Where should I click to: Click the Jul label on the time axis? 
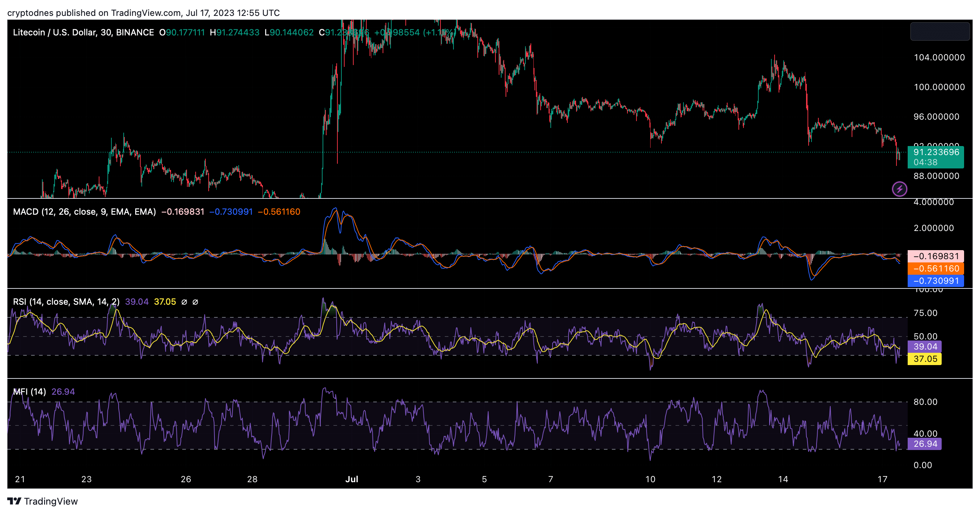click(x=351, y=479)
